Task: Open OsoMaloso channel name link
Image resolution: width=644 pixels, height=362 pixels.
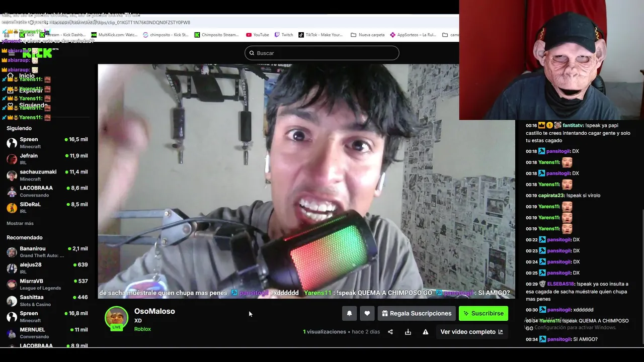Action: 154,311
